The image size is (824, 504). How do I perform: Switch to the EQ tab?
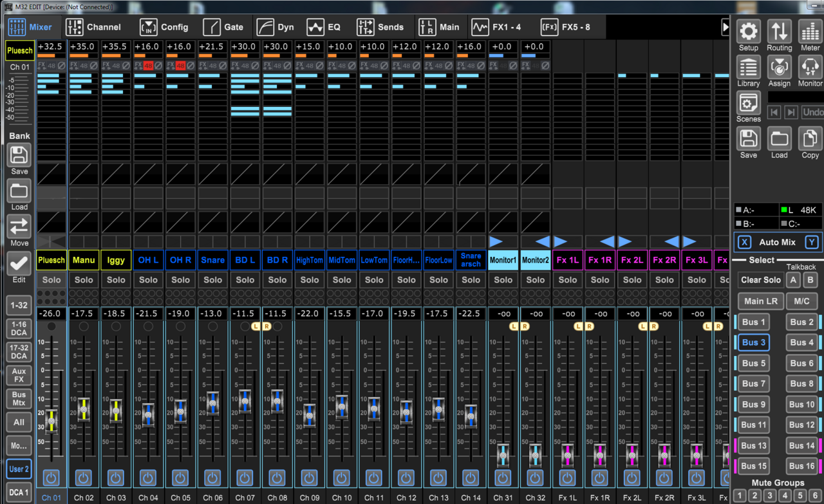(x=324, y=27)
